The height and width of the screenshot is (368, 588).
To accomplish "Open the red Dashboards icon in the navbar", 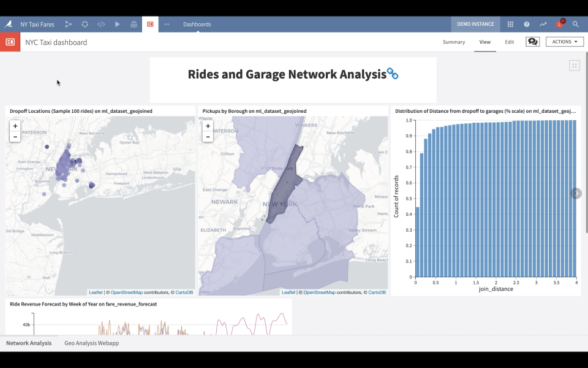I will 150,24.
